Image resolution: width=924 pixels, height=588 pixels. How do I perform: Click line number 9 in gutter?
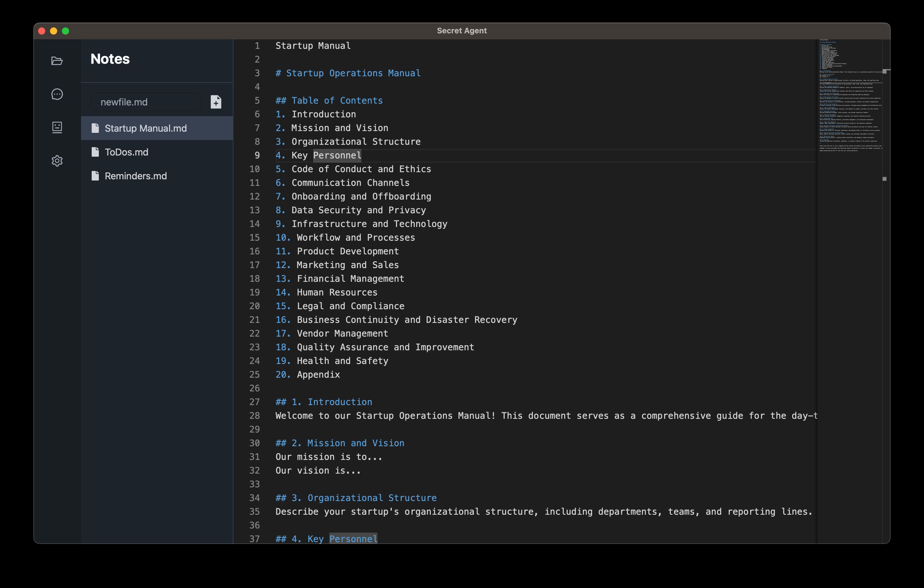(x=257, y=155)
